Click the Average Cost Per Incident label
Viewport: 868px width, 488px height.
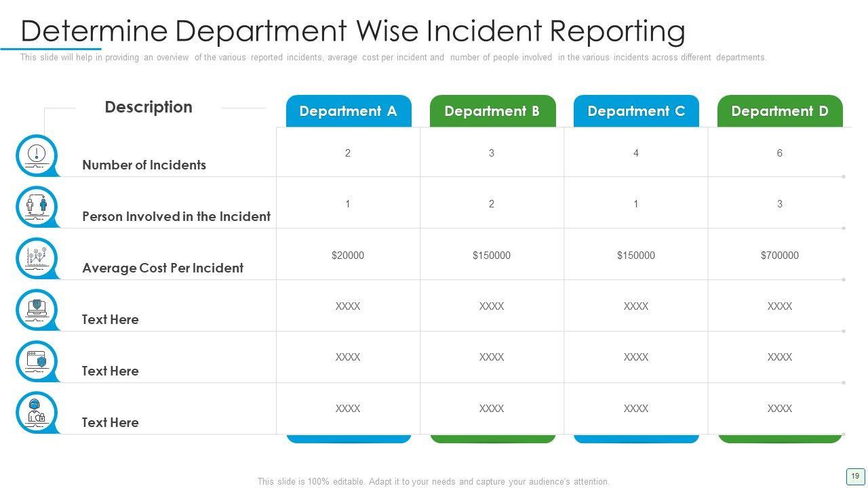[163, 268]
